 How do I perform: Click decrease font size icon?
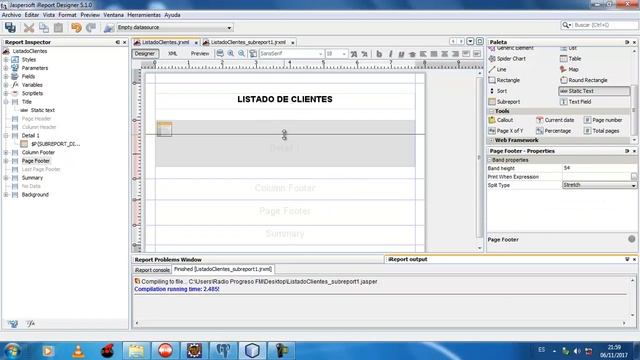364,53
